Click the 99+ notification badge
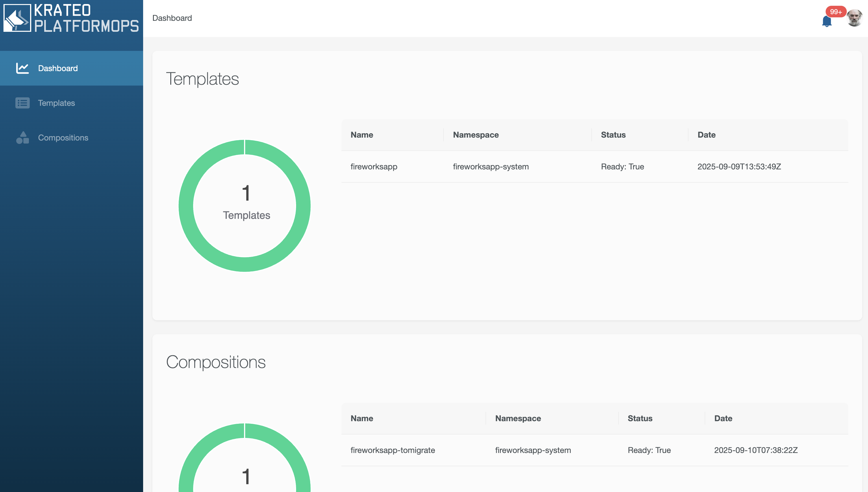 coord(836,12)
